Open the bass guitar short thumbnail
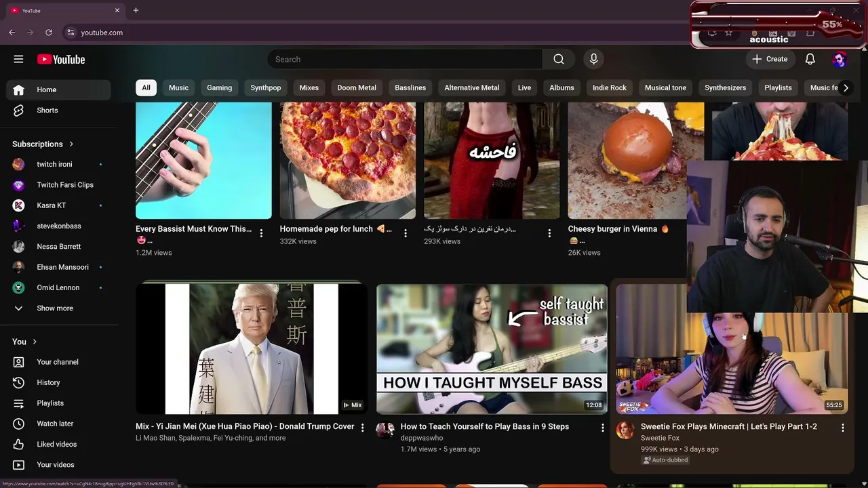The height and width of the screenshot is (488, 868). point(203,161)
